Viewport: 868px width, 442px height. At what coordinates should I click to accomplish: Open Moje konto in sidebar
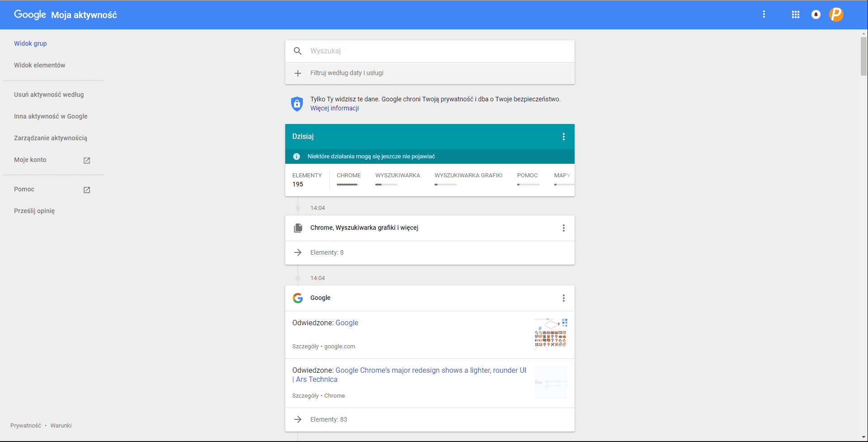(30, 160)
